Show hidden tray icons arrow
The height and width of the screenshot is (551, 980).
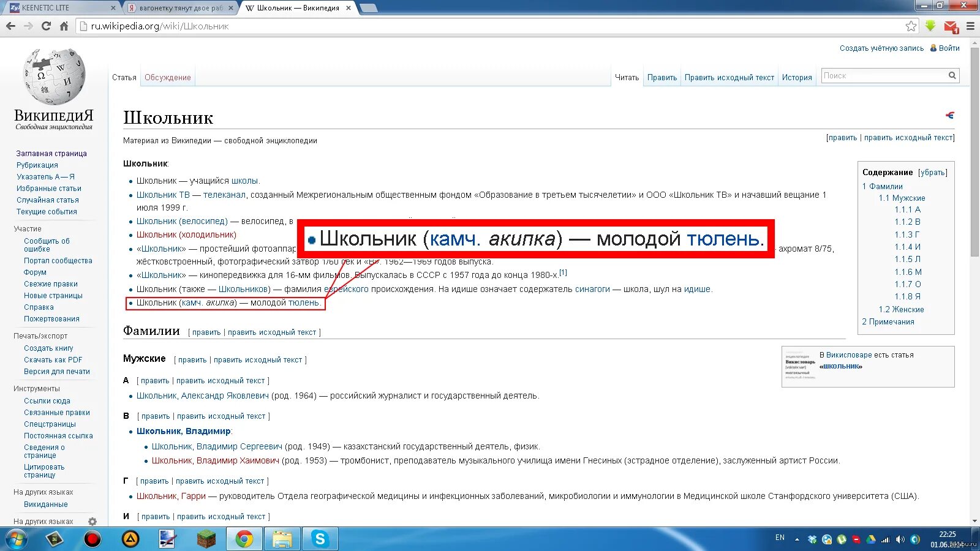click(797, 539)
